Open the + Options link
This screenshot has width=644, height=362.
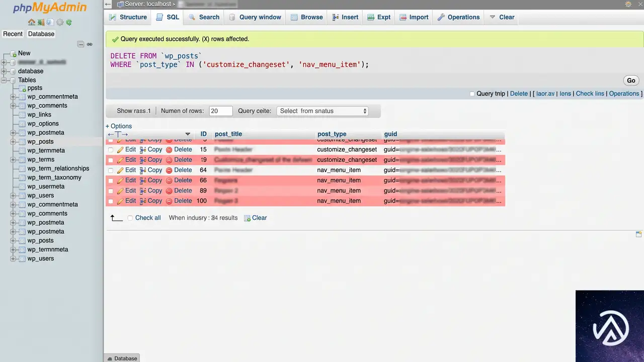click(119, 126)
